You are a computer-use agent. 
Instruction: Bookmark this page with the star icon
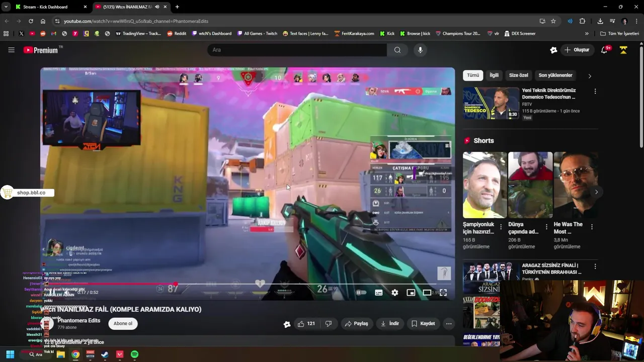click(553, 21)
